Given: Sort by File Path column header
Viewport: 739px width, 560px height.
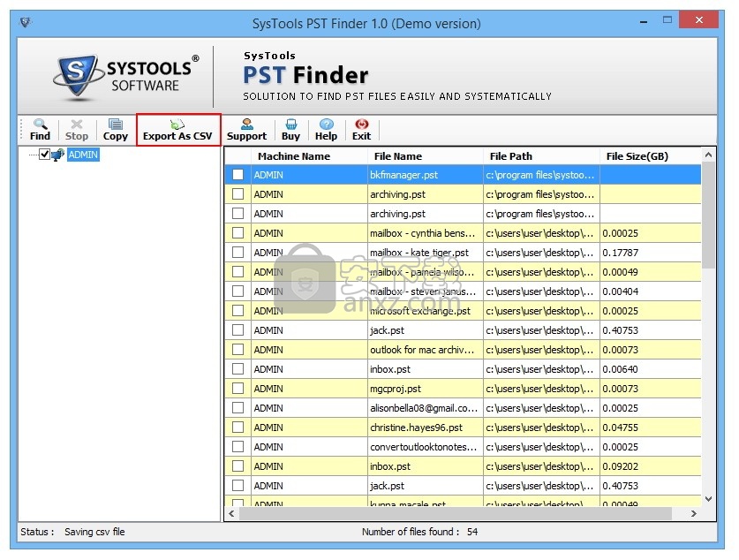Looking at the screenshot, I should [x=511, y=156].
